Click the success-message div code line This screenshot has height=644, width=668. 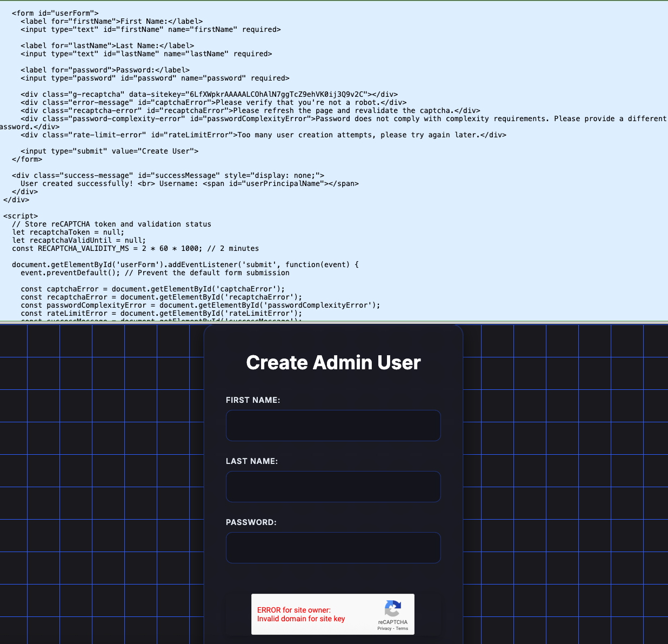[168, 175]
